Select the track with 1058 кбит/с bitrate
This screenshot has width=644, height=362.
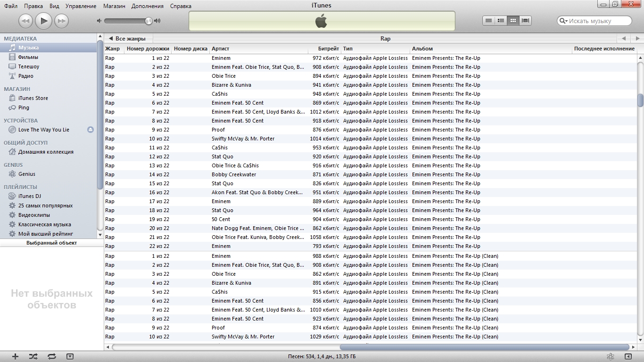(x=371, y=237)
